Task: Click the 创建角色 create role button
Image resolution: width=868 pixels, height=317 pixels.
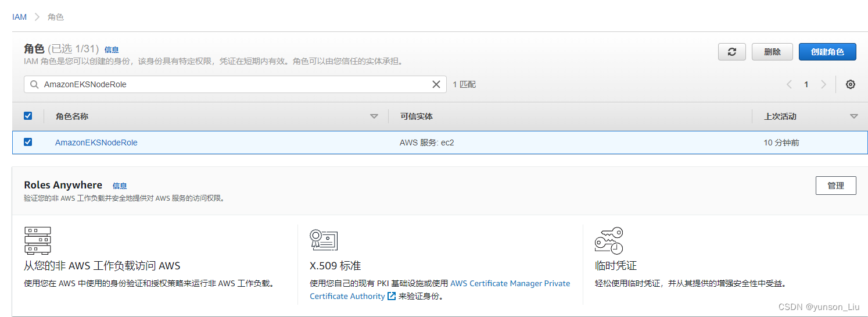Action: (x=827, y=52)
